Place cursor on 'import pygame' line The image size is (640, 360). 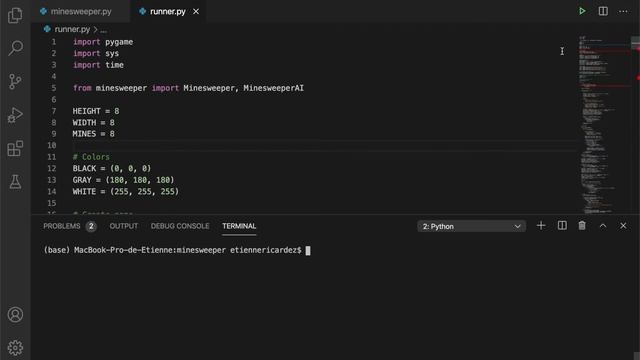click(x=103, y=42)
